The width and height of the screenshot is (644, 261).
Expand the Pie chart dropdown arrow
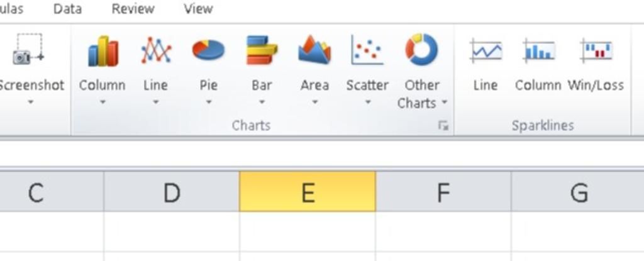pos(209,102)
